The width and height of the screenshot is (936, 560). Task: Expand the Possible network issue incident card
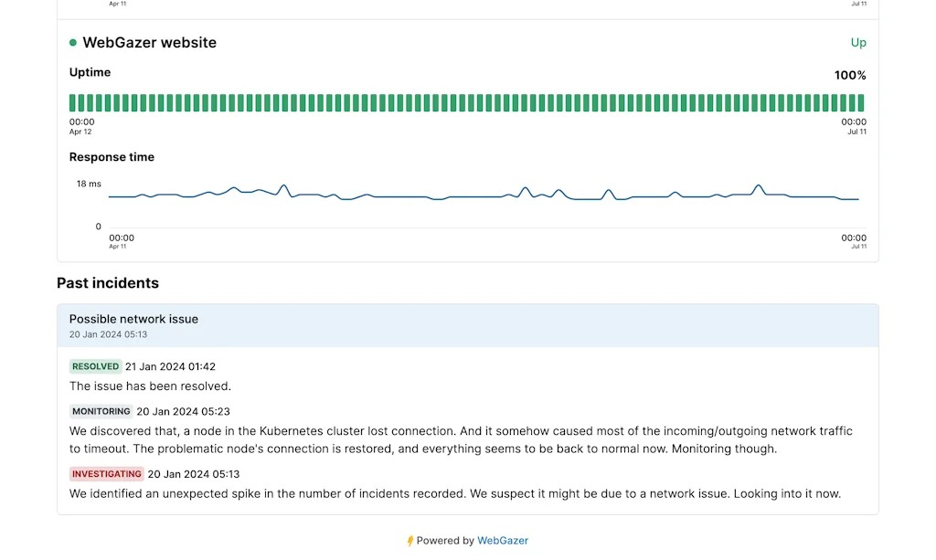pos(133,319)
